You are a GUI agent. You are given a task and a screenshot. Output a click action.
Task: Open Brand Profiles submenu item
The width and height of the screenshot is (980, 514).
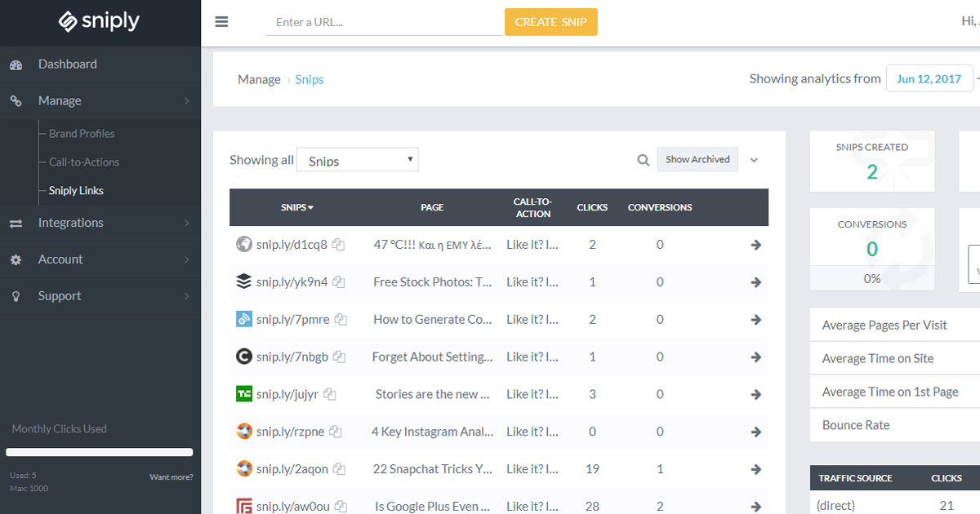pos(82,134)
